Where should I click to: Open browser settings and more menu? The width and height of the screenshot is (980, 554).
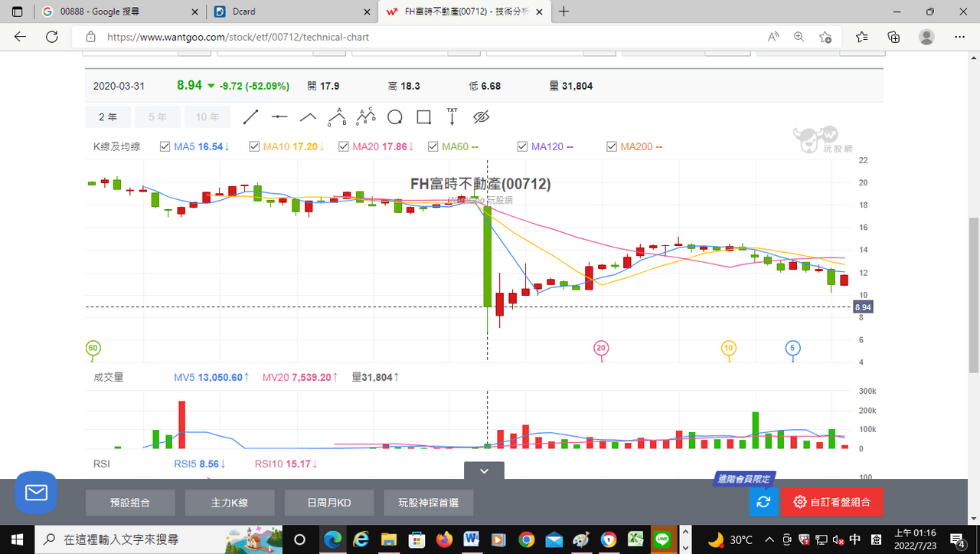(959, 37)
